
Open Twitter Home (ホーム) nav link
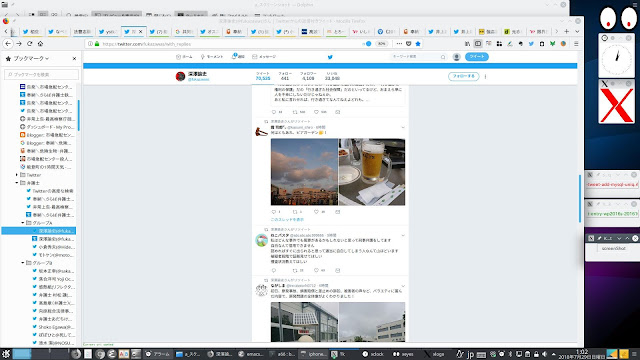coord(184,57)
